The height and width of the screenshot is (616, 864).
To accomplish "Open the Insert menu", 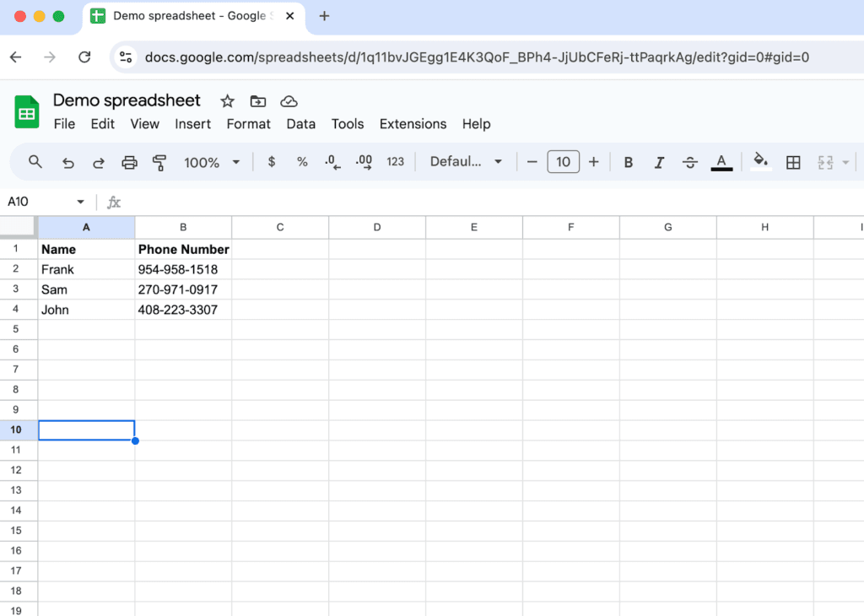I will coord(192,124).
